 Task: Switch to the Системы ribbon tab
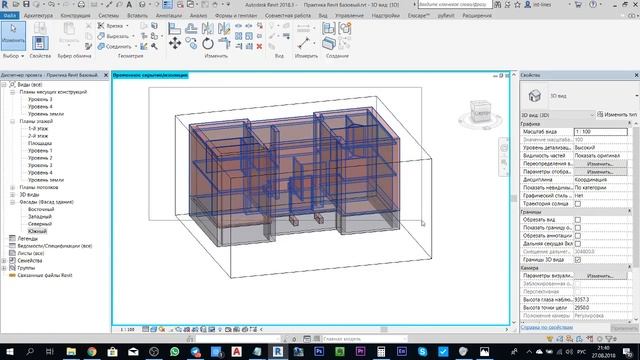point(109,16)
